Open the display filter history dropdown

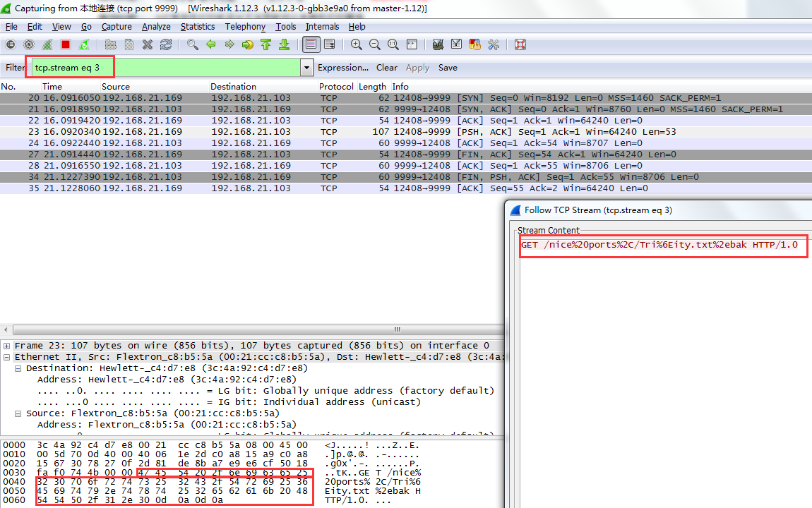[306, 68]
